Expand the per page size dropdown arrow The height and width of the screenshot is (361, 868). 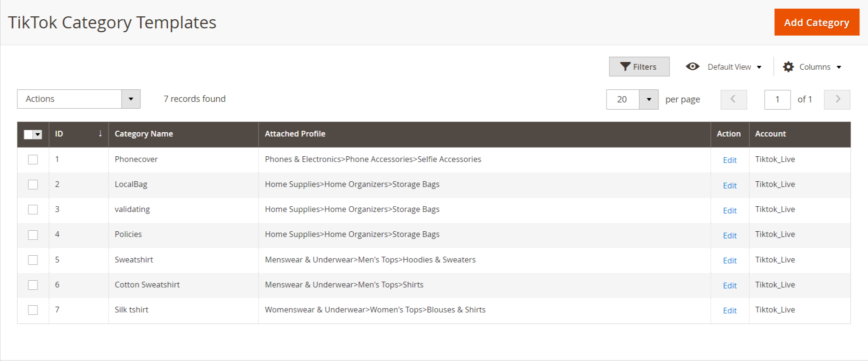(x=648, y=100)
